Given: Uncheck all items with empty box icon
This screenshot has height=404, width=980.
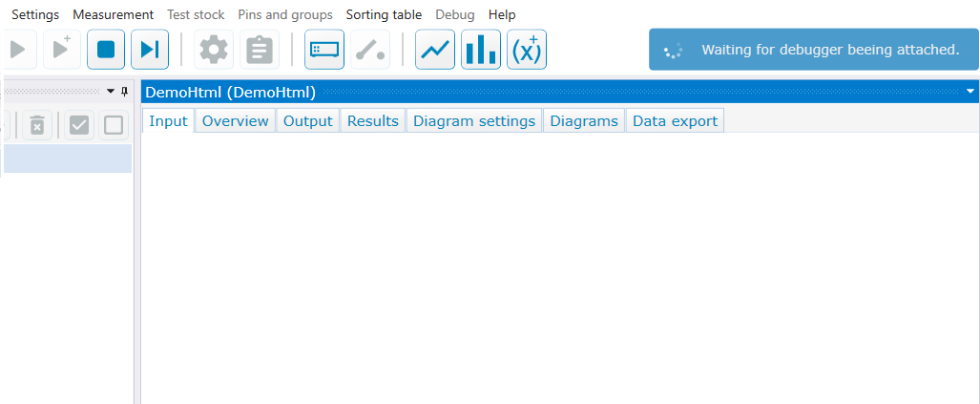Looking at the screenshot, I should pyautogui.click(x=114, y=125).
